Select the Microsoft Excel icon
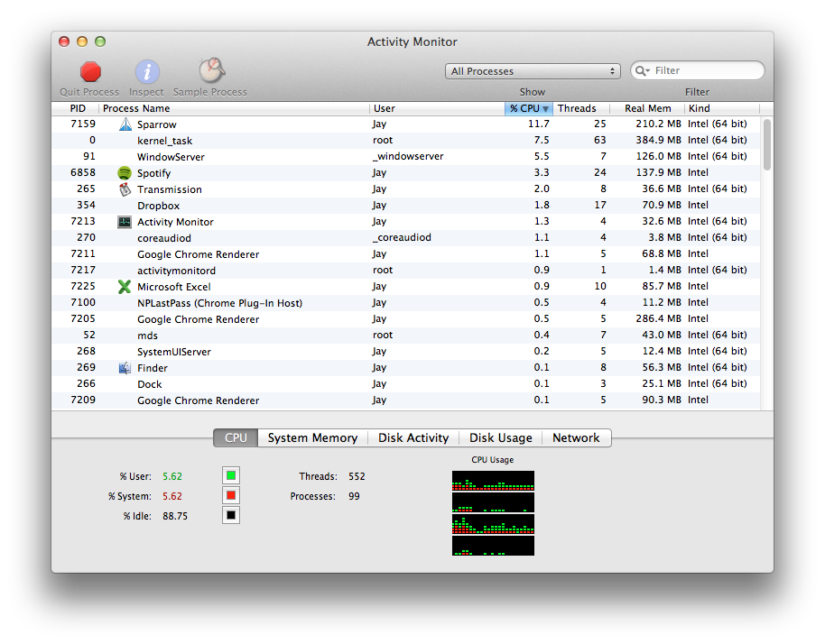Viewport: 825px width, 644px height. click(125, 287)
